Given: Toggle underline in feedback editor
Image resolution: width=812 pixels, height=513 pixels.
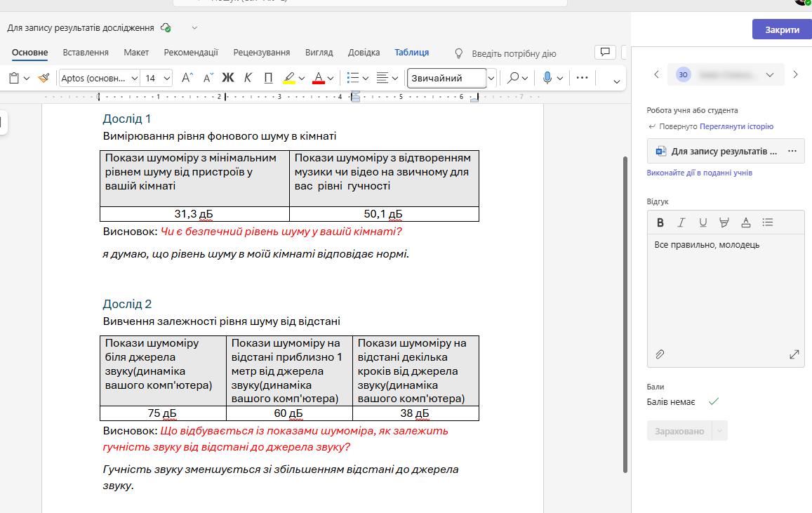Looking at the screenshot, I should [x=703, y=222].
